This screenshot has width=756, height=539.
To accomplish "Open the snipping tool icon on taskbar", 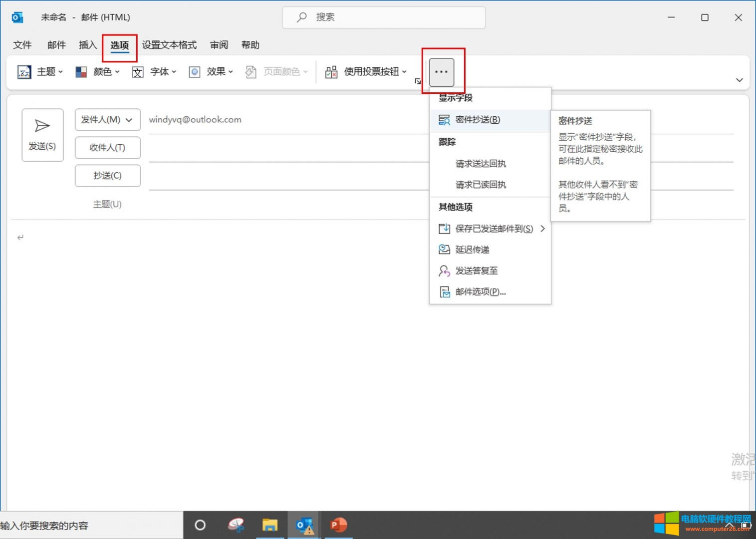I will click(236, 525).
